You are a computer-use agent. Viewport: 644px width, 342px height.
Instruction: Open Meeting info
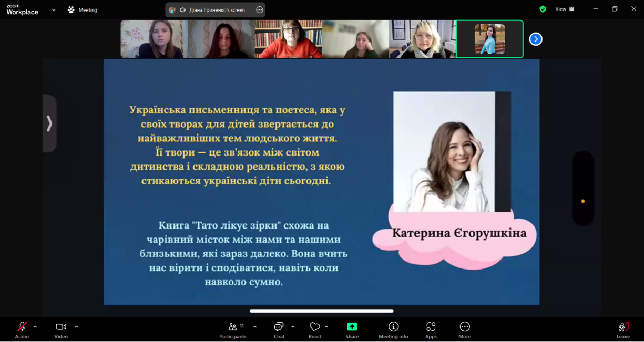tap(393, 330)
